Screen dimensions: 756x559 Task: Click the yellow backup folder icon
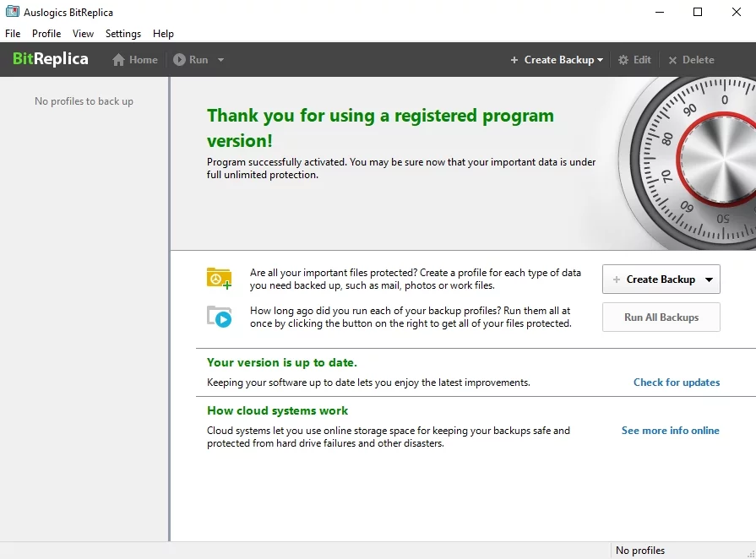(x=219, y=279)
